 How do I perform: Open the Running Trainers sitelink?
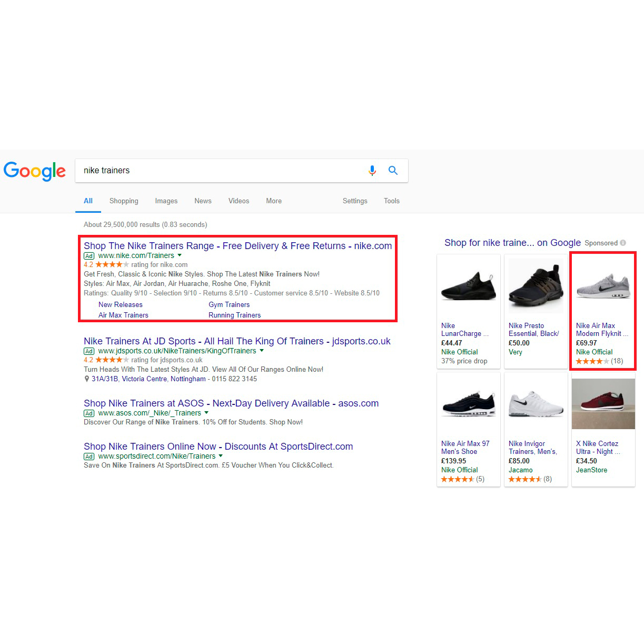point(234,315)
